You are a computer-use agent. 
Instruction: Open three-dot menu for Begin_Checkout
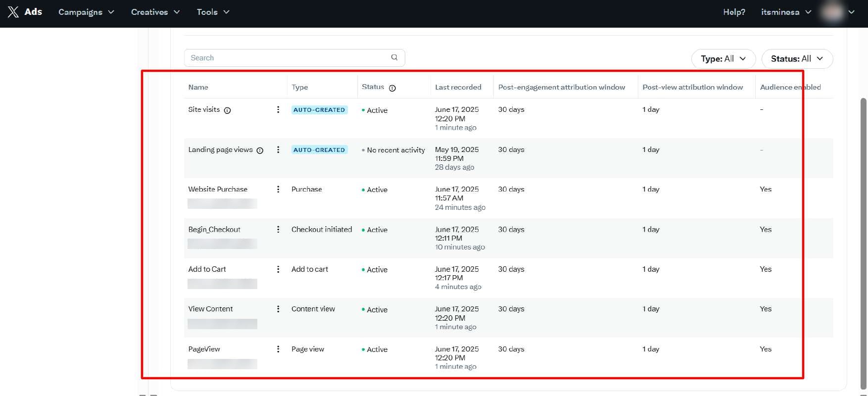[278, 229]
